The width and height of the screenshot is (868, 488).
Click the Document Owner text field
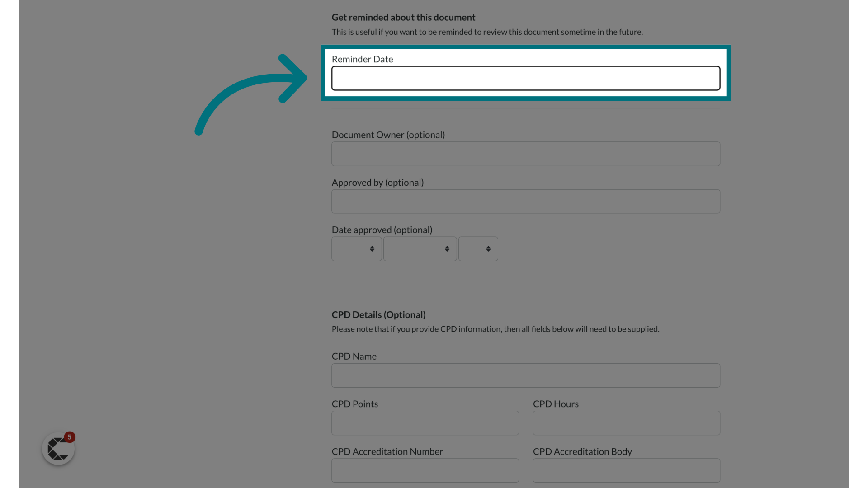525,154
